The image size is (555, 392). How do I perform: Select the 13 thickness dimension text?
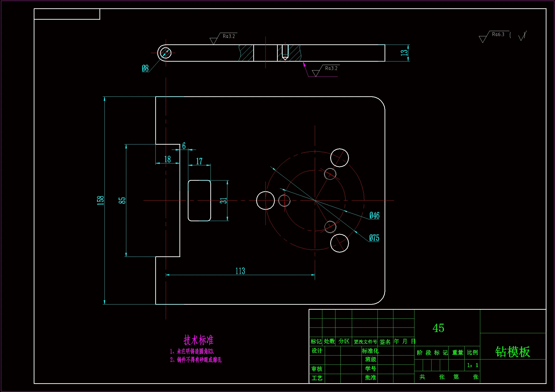point(404,53)
